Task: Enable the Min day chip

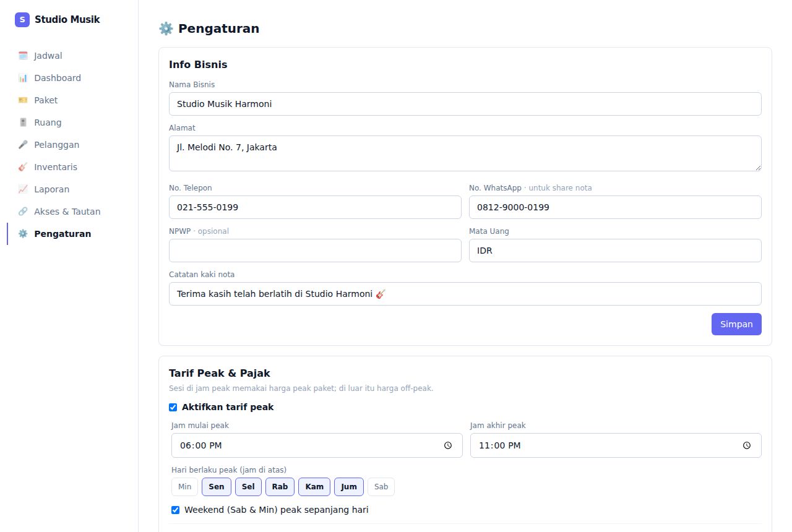Action: [x=184, y=487]
